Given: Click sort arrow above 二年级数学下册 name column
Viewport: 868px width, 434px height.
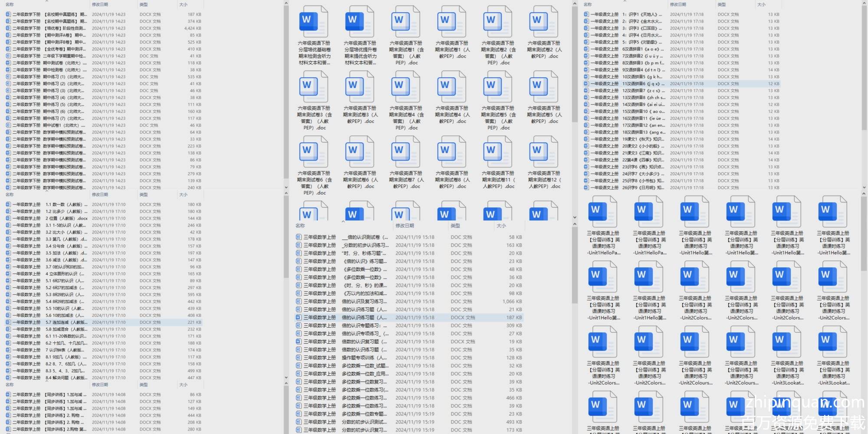Looking at the screenshot, I should click(x=47, y=1).
